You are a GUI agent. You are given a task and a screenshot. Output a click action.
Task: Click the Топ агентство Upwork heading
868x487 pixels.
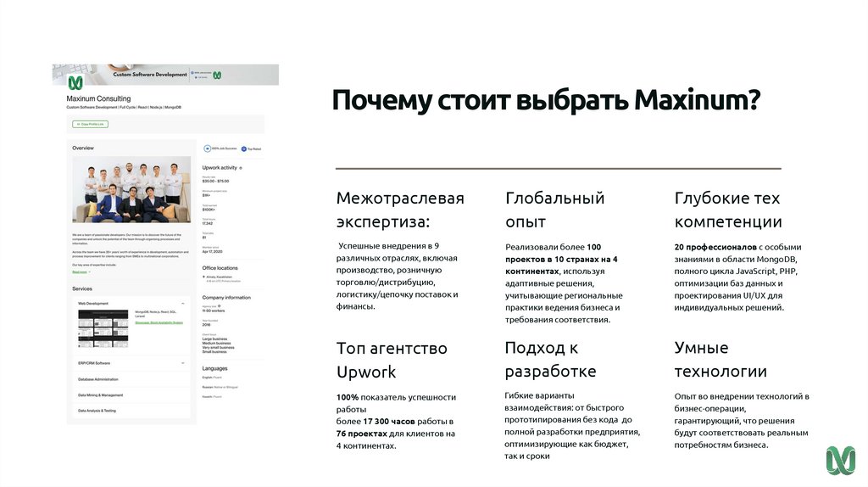392,360
